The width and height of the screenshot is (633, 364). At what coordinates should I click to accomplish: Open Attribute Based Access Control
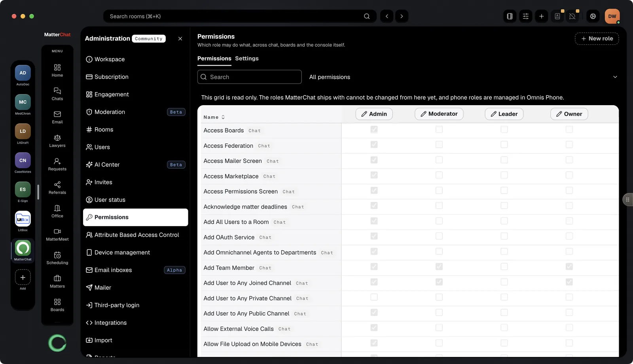pos(136,235)
